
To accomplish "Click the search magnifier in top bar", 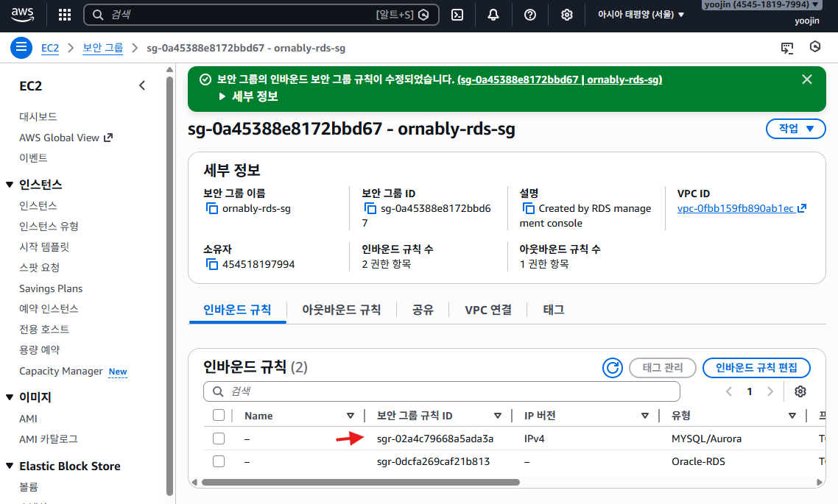I will click(98, 15).
